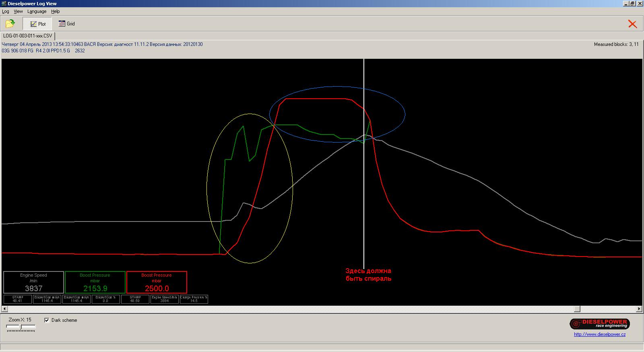The height and width of the screenshot is (352, 644).
Task: Open the View menu
Action: pos(18,12)
